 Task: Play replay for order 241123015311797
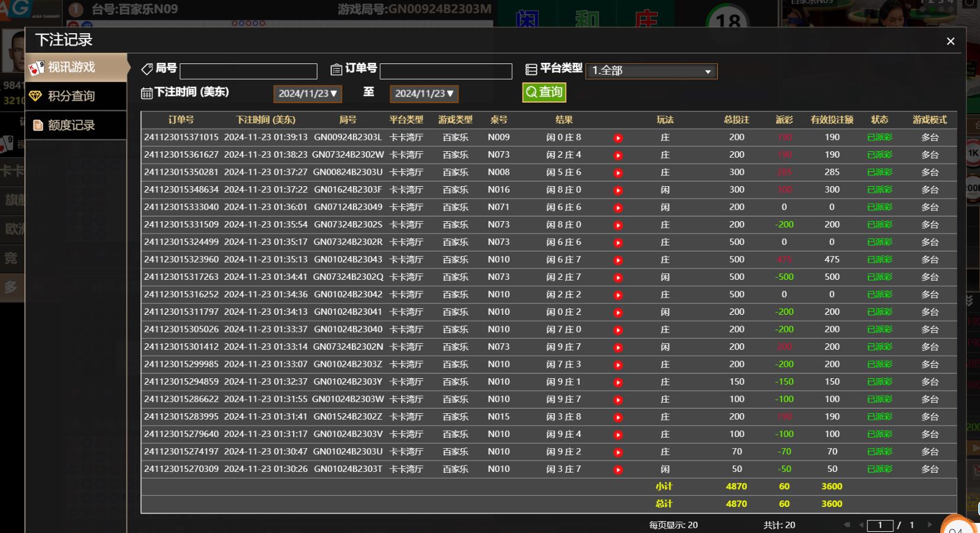point(618,313)
